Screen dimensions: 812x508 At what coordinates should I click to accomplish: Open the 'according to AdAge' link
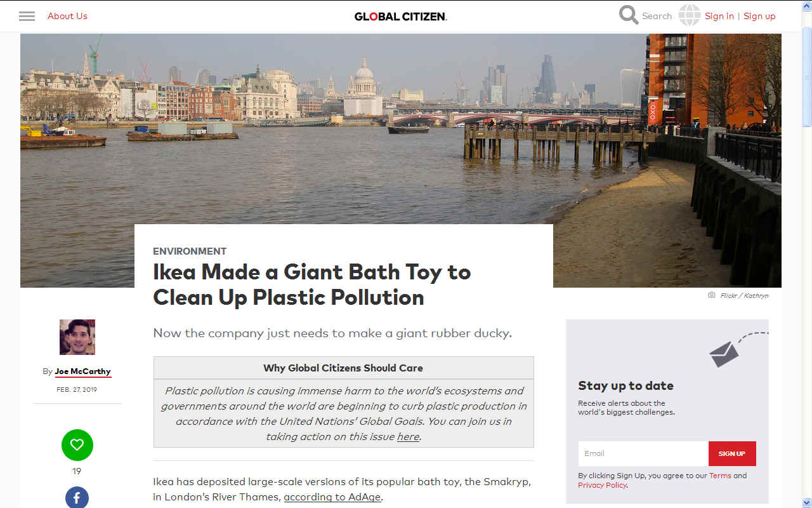point(332,497)
